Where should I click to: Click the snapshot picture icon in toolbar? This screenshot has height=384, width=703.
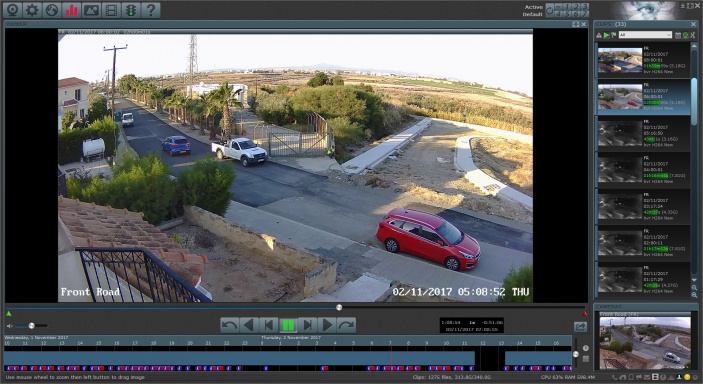coord(91,10)
